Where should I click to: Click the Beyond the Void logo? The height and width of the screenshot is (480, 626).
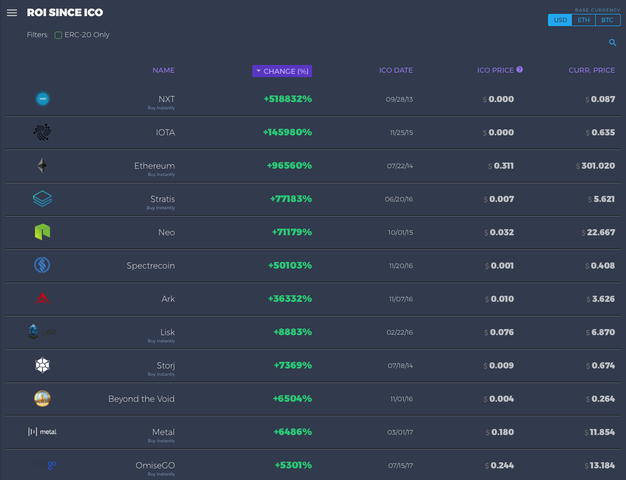tap(42, 398)
